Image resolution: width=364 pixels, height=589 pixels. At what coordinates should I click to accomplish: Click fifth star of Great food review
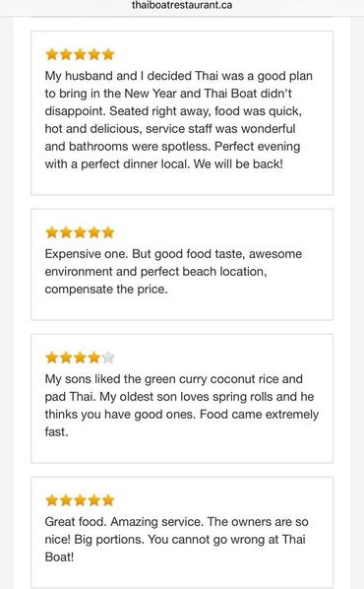tap(108, 500)
